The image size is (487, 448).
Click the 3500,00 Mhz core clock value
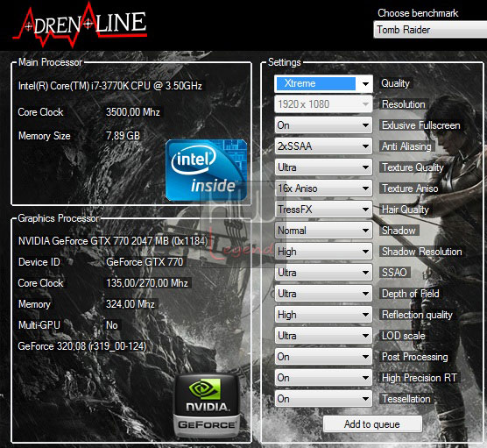pyautogui.click(x=132, y=112)
